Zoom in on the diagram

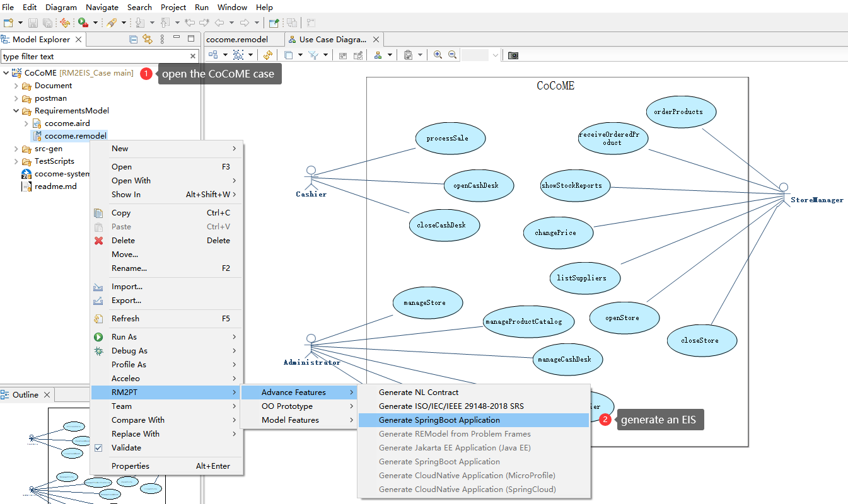[x=438, y=55]
